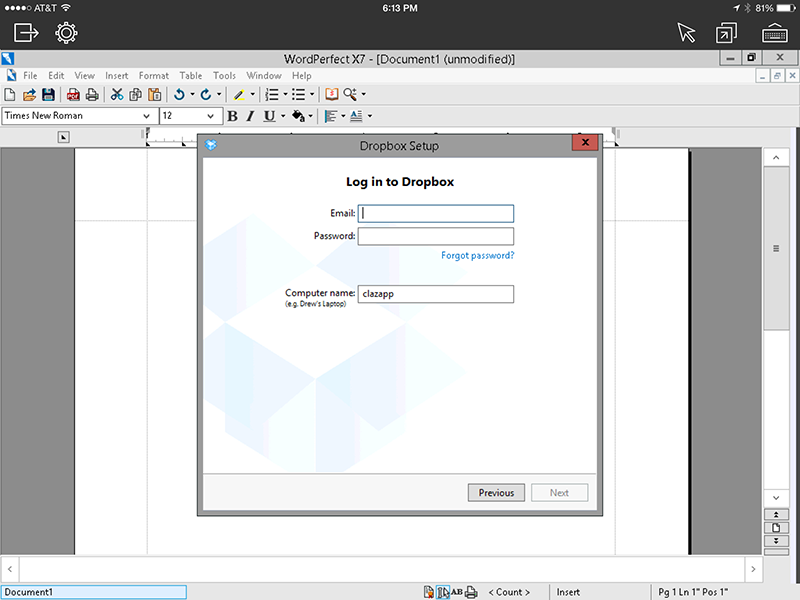The width and height of the screenshot is (800, 600).
Task: Toggle italic formatting
Action: coord(250,116)
